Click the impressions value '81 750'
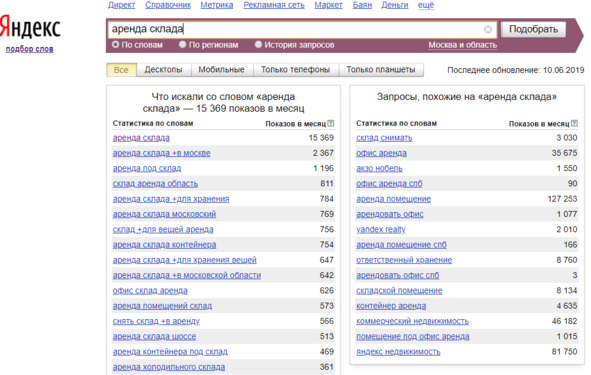 [x=565, y=352]
